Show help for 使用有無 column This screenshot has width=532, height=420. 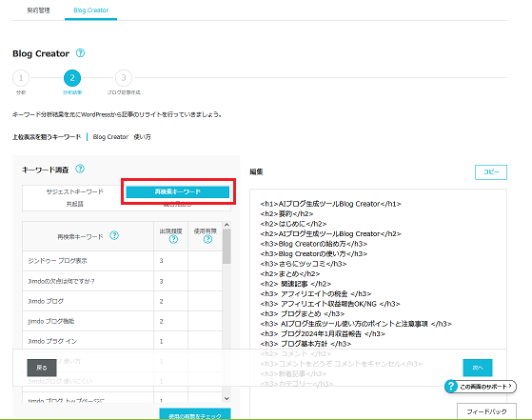[207, 239]
